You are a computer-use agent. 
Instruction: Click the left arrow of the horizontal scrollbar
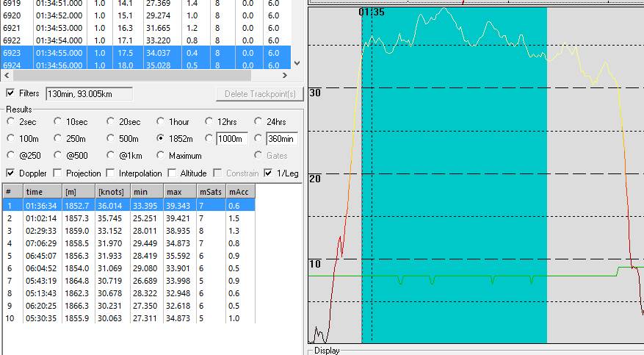(7, 75)
